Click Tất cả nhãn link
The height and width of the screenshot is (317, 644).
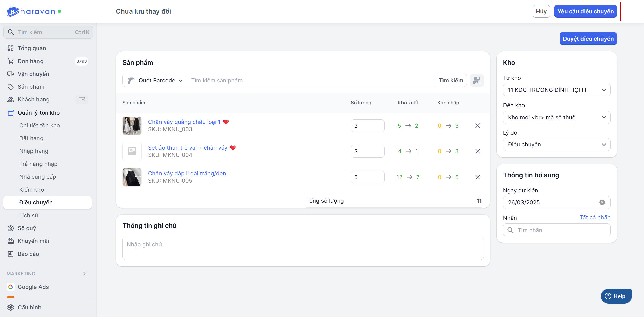point(595,218)
